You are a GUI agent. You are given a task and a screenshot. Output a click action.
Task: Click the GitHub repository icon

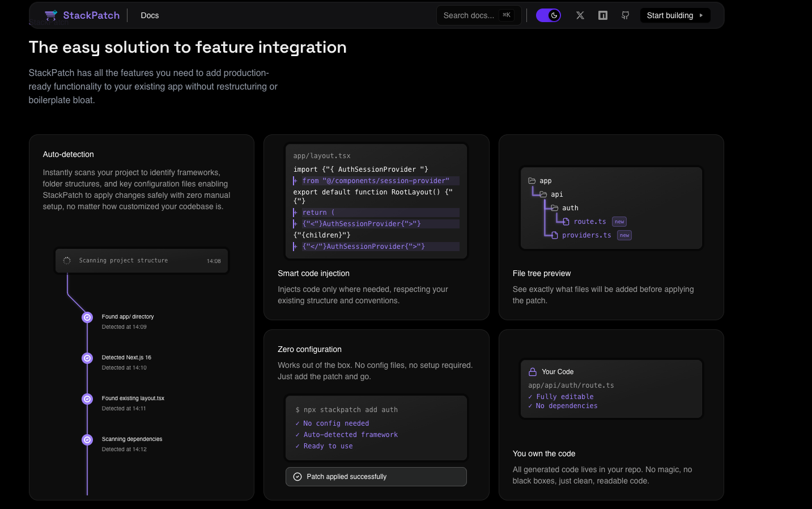pos(625,15)
